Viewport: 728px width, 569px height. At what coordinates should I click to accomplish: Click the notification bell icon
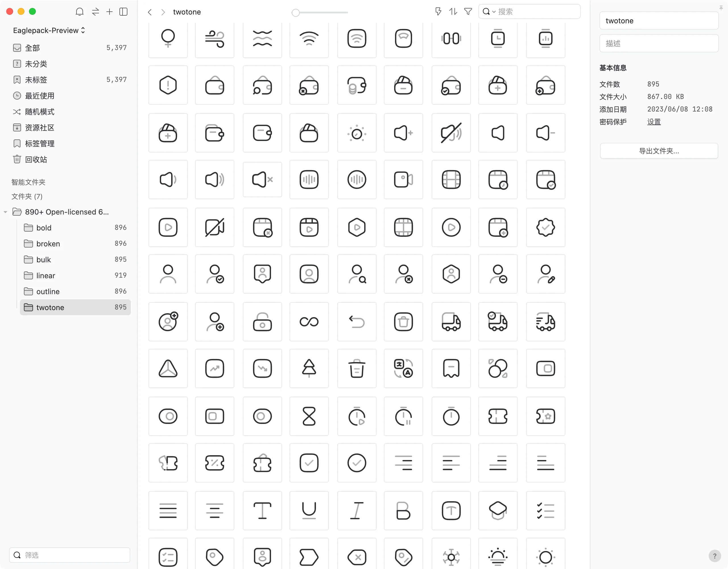[x=79, y=12]
